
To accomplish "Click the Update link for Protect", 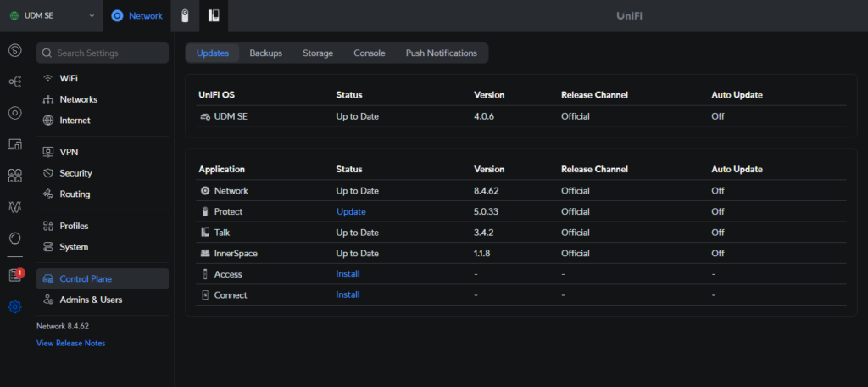I will [x=351, y=212].
